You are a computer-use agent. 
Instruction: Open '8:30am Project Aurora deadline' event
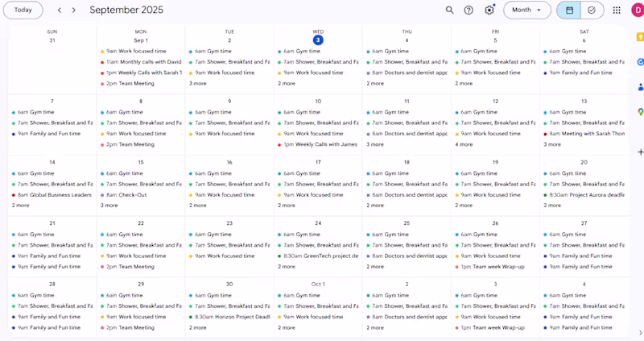click(x=584, y=195)
